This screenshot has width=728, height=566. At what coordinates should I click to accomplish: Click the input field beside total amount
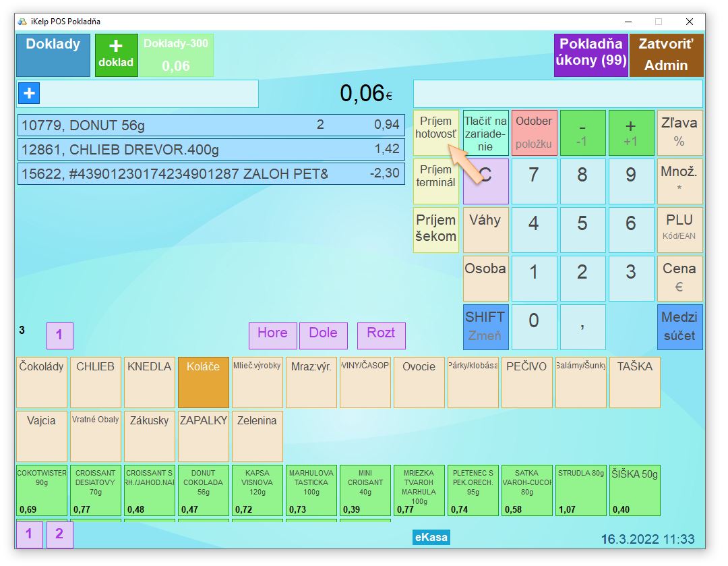coord(557,94)
